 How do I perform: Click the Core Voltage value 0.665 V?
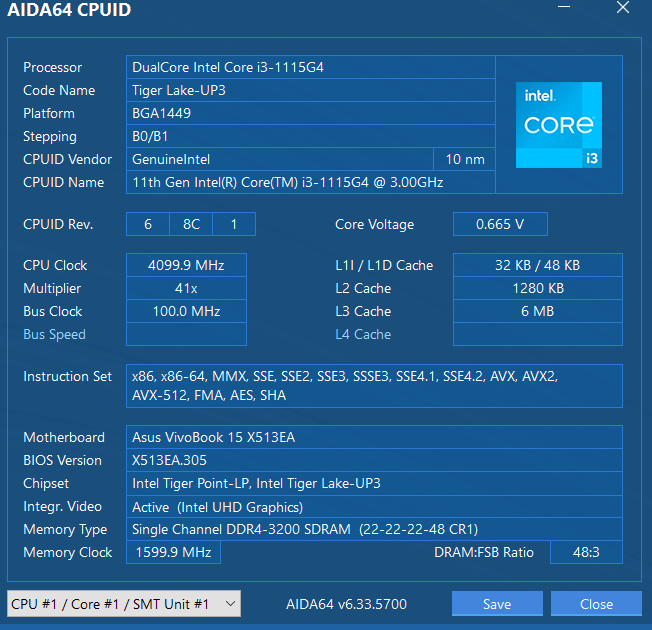[500, 224]
